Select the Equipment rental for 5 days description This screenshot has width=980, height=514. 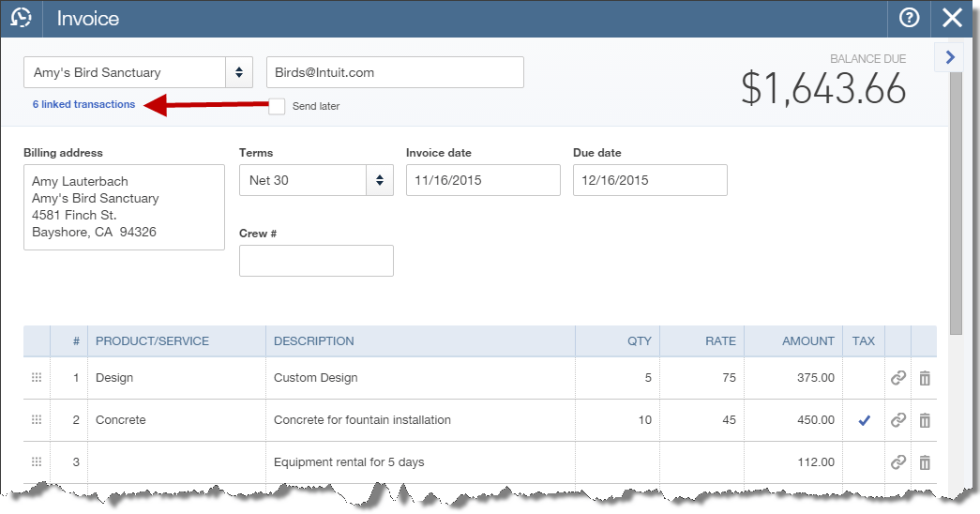pos(421,462)
